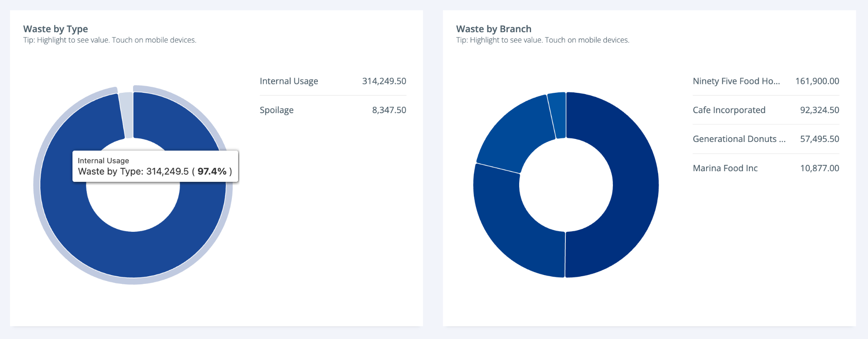Click the 161,900.00 branch value
The image size is (868, 339).
click(x=817, y=81)
